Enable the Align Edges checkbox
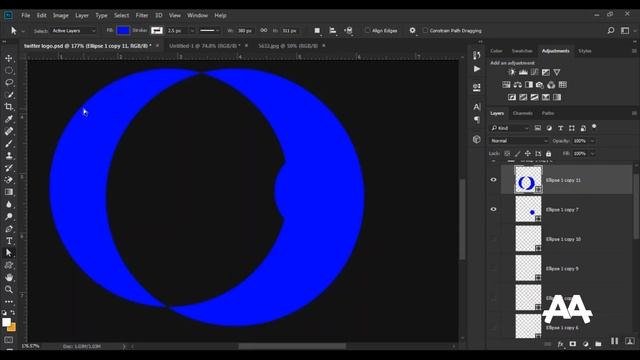Screen dimensions: 640x360 coord(367,30)
